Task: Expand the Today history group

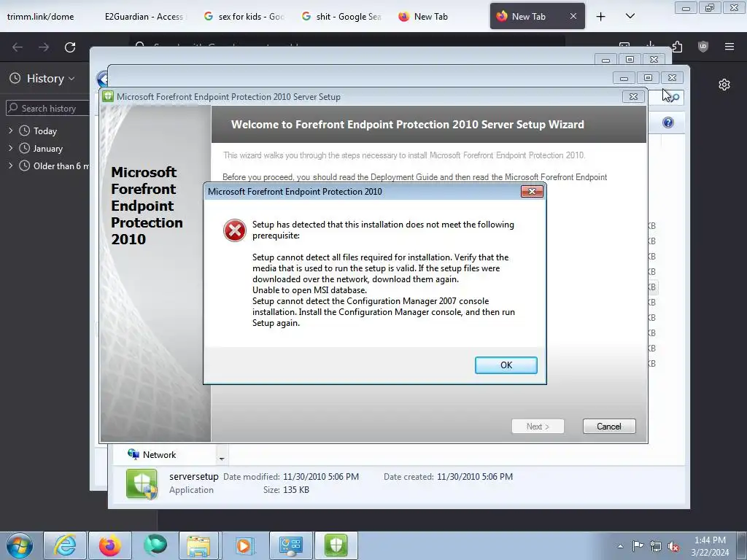Action: (10, 131)
